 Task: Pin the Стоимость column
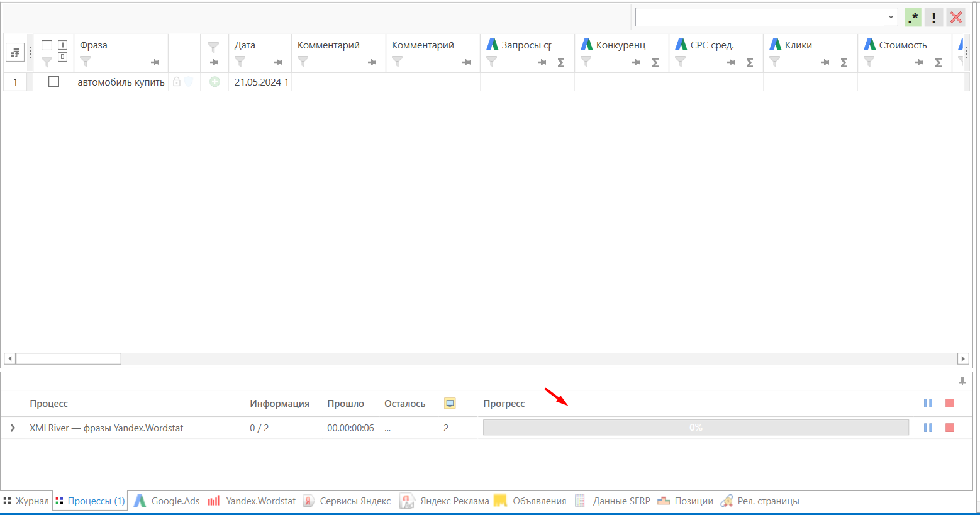tap(919, 62)
